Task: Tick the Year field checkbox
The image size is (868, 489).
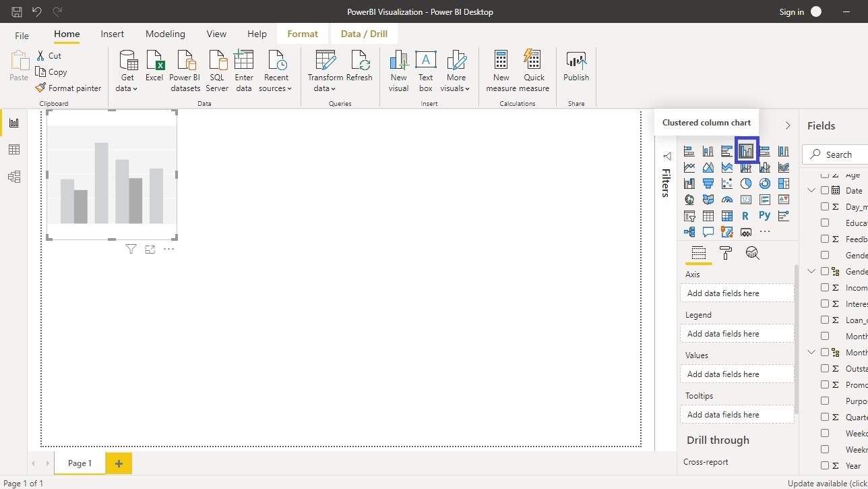Action: [x=825, y=465]
